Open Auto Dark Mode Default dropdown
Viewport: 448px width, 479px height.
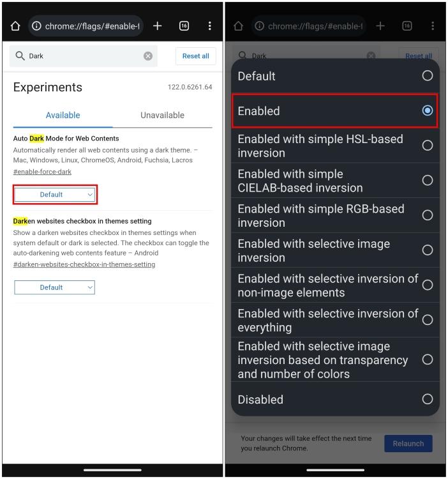click(x=55, y=195)
